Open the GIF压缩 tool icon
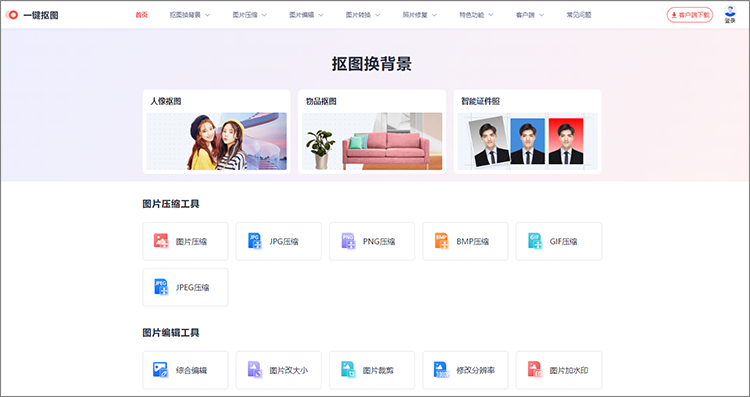The image size is (750, 397). point(535,241)
